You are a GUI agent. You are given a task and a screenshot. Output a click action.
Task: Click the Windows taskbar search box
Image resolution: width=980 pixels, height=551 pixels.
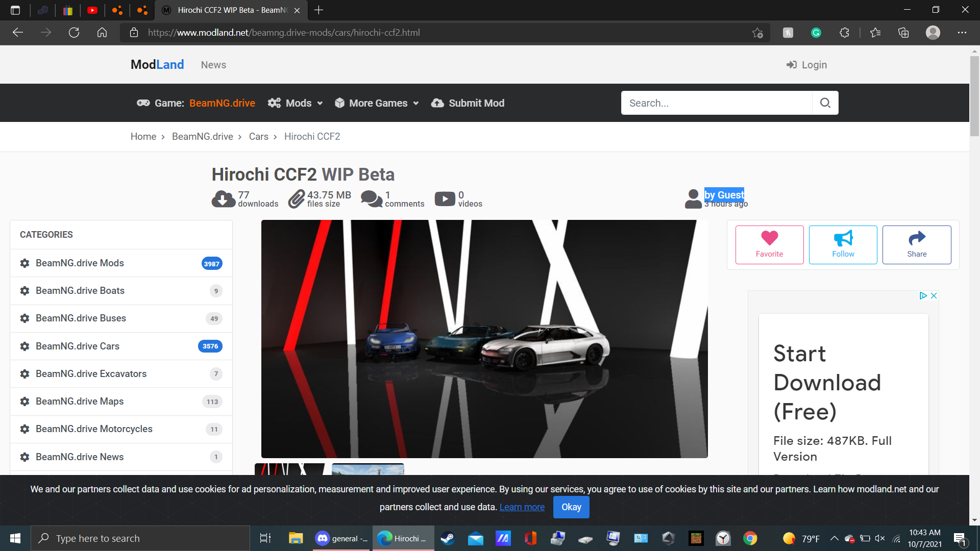(x=140, y=539)
